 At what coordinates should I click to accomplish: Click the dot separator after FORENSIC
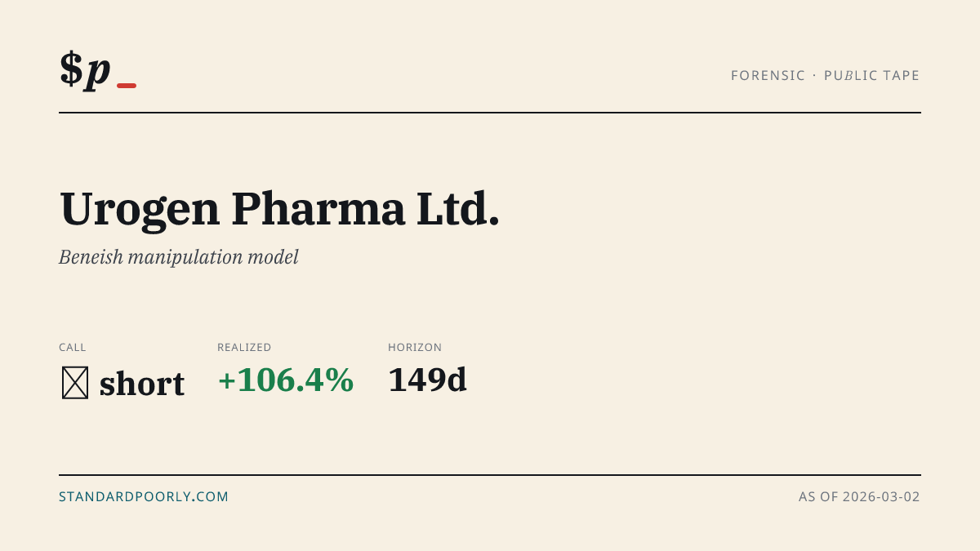tap(814, 76)
